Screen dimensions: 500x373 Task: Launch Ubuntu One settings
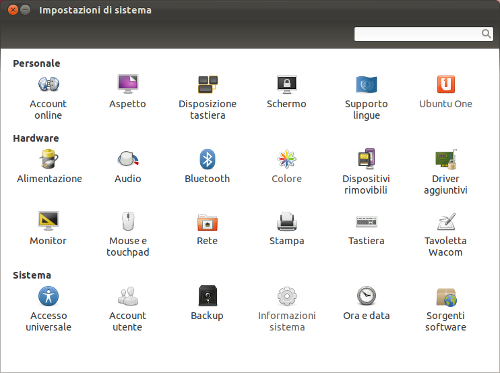click(x=446, y=91)
